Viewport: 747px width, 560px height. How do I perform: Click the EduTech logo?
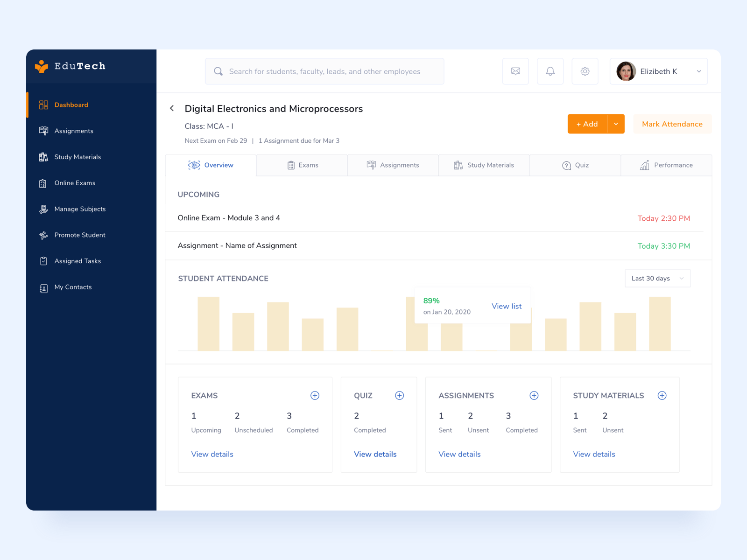tap(70, 66)
